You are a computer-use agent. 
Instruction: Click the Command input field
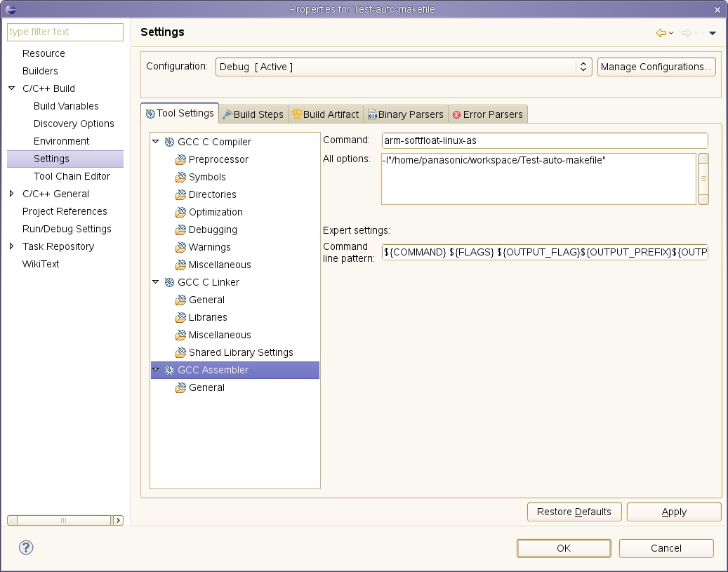click(x=545, y=140)
